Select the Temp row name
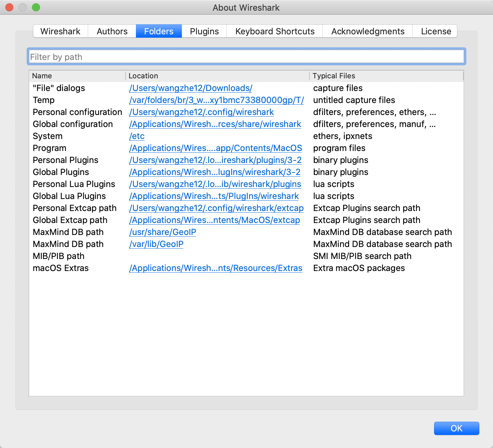Screen dimensions: 493x448 point(44,100)
